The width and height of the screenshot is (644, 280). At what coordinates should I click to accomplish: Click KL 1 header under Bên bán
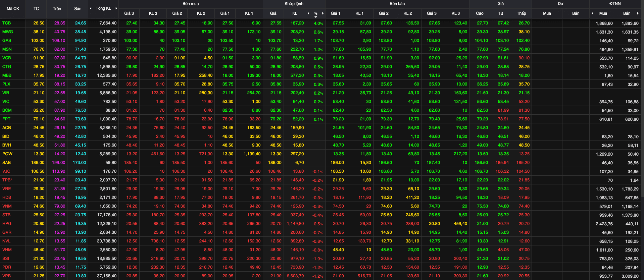tap(360, 13)
